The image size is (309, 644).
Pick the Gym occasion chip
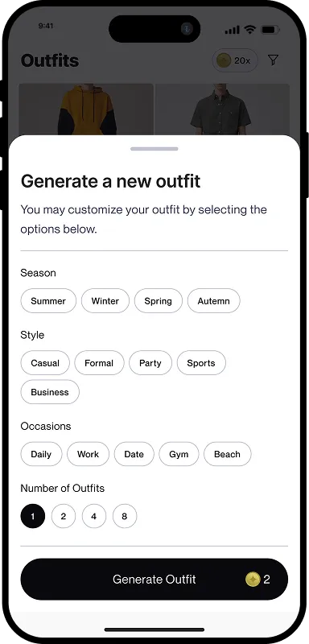(179, 454)
